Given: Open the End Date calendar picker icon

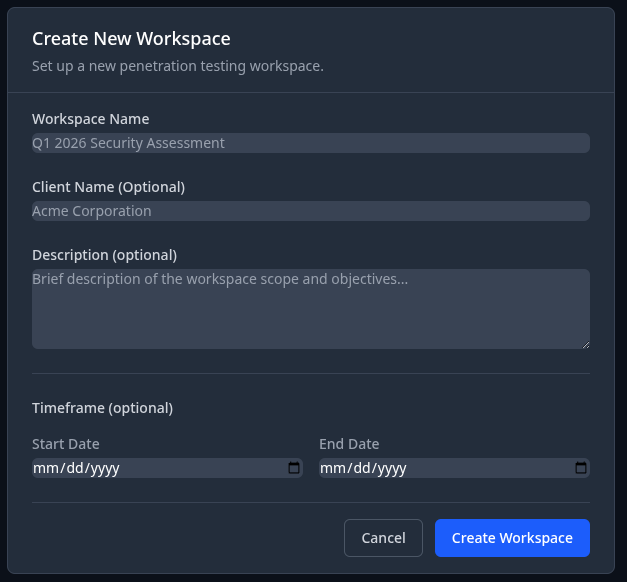Looking at the screenshot, I should pos(581,468).
